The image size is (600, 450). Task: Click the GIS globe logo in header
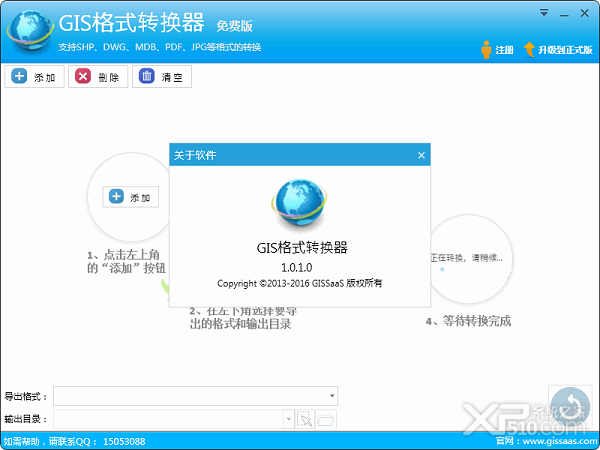coord(29,31)
